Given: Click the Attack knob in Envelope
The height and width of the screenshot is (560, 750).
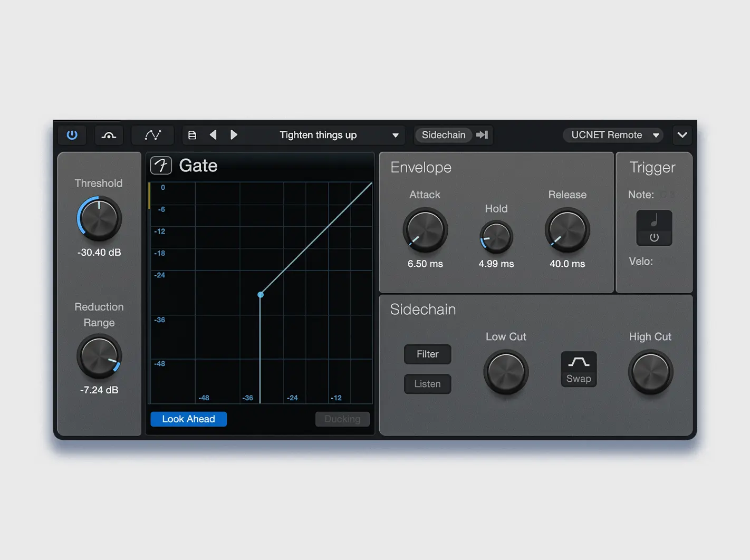Looking at the screenshot, I should point(425,230).
